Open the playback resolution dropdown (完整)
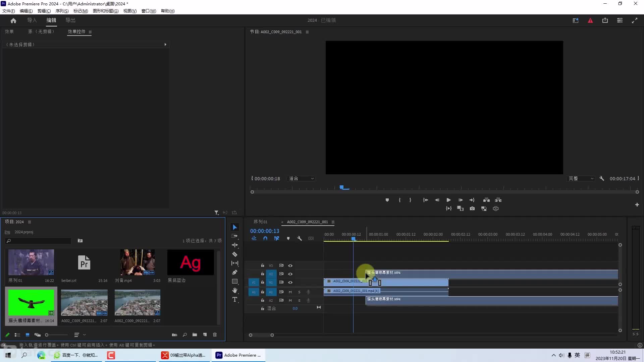 coord(581,179)
